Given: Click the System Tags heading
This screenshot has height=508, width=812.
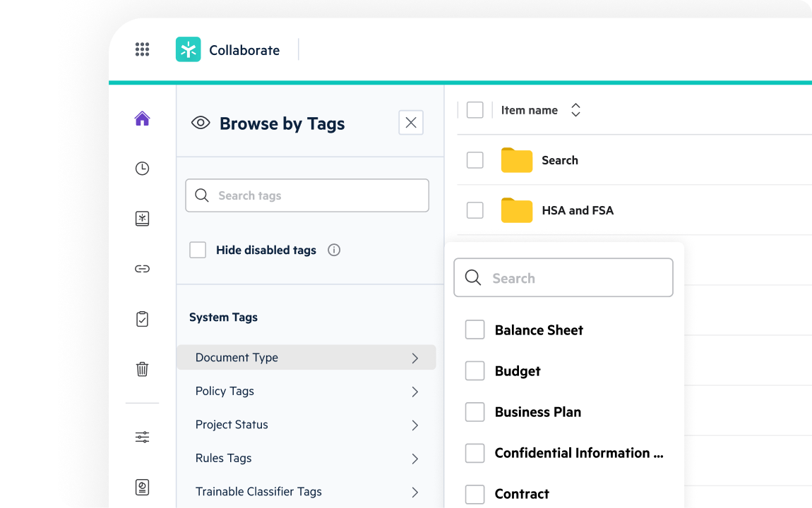Looking at the screenshot, I should pyautogui.click(x=223, y=317).
